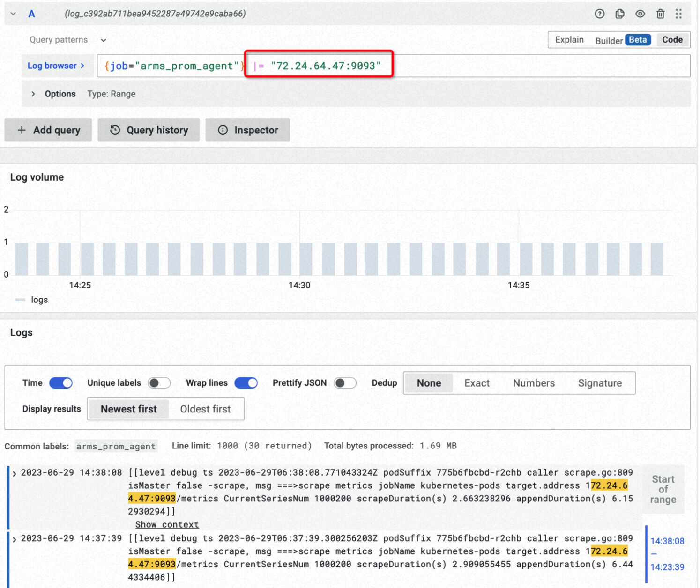Click the 14:30 time axis label
This screenshot has height=588, width=700.
pos(299,285)
